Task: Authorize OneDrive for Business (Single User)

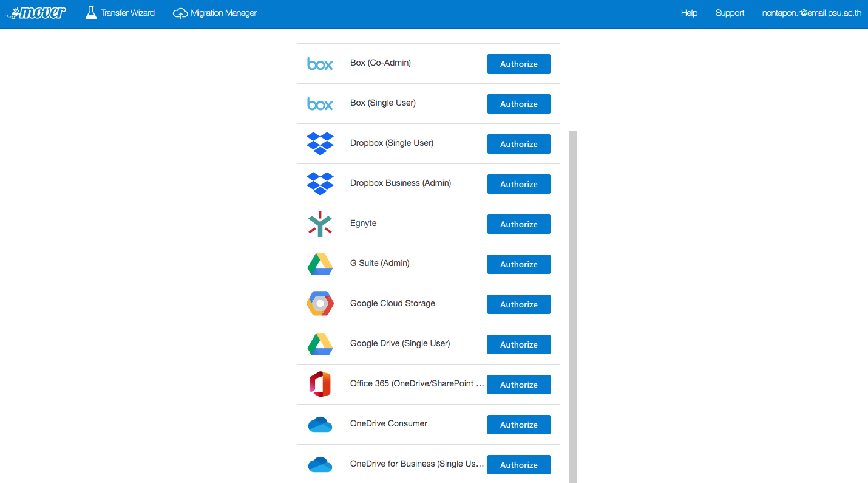Action: (x=519, y=465)
